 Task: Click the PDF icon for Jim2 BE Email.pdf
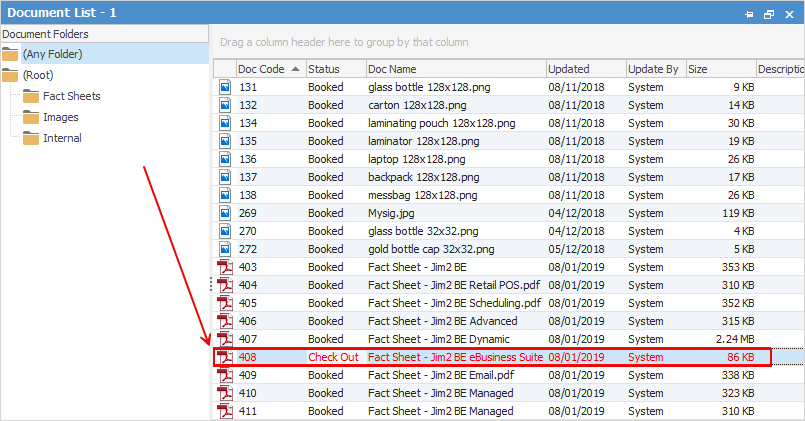[225, 375]
